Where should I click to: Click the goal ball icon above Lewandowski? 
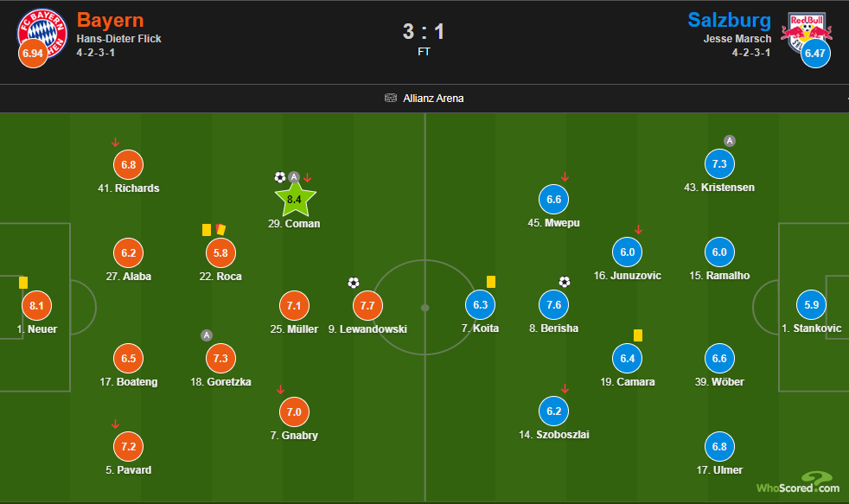point(353,283)
